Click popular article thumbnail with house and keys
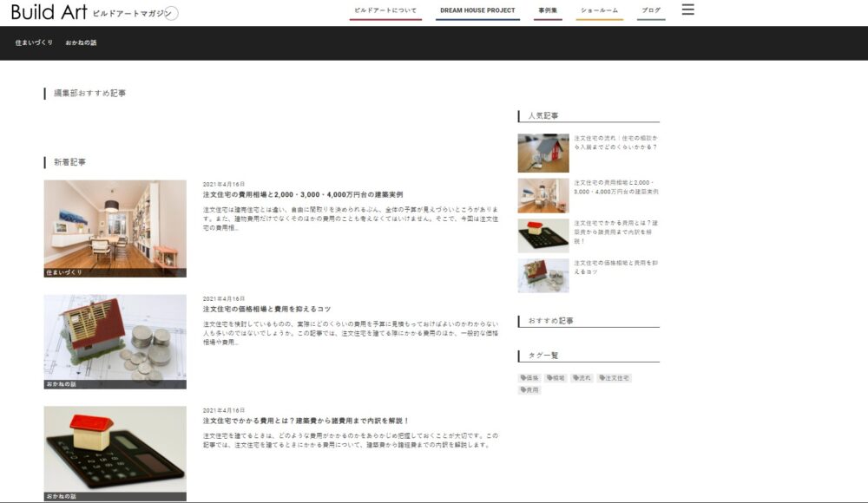 [543, 154]
